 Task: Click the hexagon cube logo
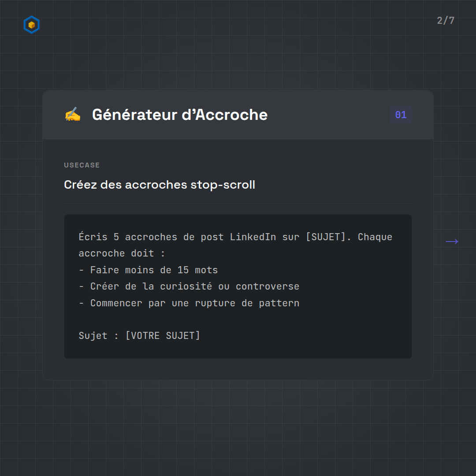click(x=31, y=25)
